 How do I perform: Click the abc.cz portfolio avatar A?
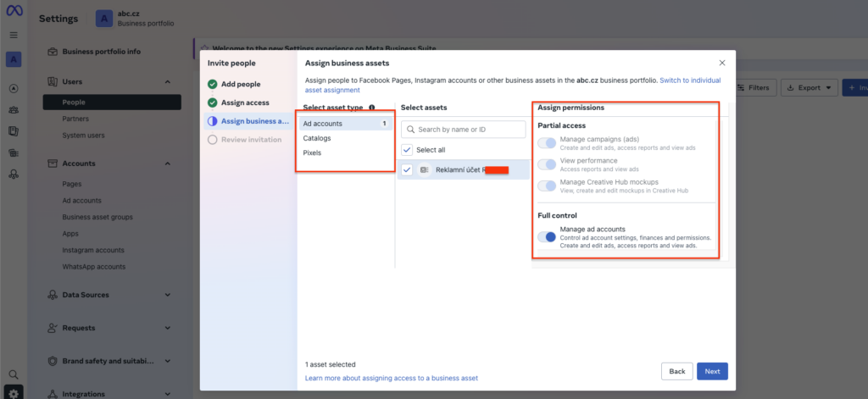coord(104,19)
